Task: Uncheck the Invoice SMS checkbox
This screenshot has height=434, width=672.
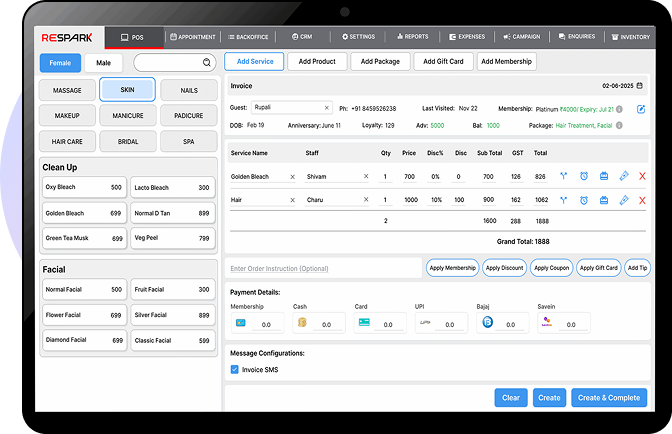Action: pos(235,369)
